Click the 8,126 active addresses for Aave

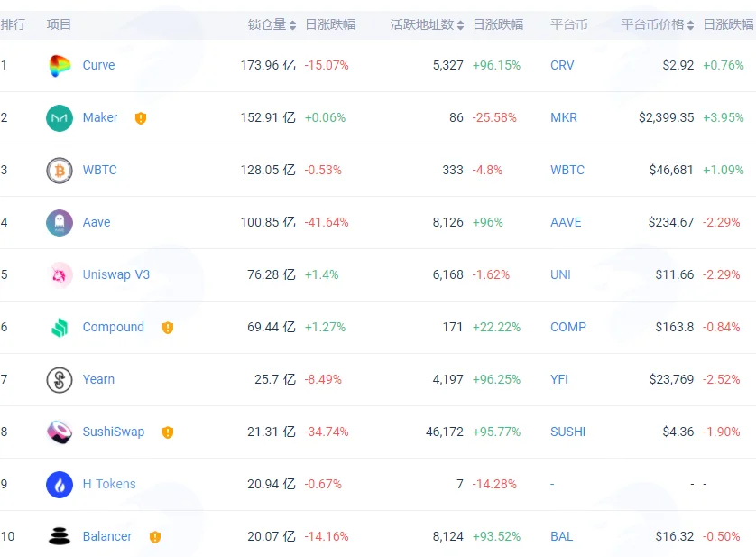[x=447, y=222]
